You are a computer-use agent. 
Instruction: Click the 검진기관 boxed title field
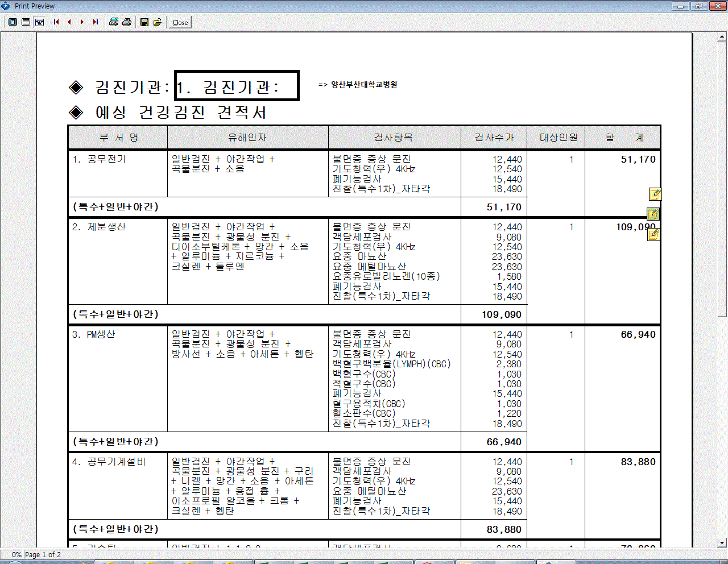tap(237, 86)
